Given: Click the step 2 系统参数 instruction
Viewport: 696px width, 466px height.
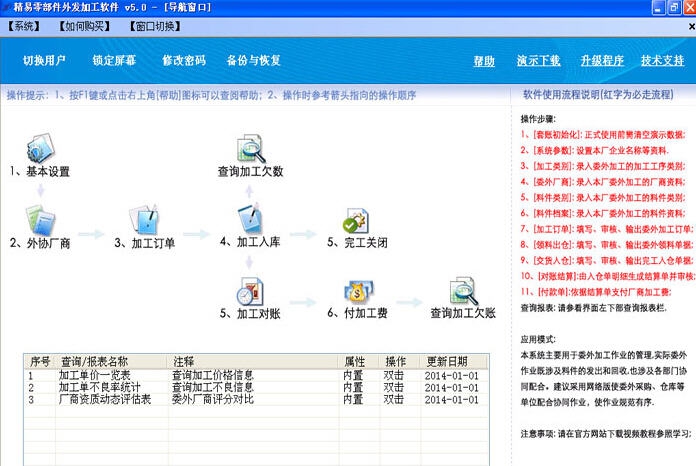Looking at the screenshot, I should coord(595,150).
